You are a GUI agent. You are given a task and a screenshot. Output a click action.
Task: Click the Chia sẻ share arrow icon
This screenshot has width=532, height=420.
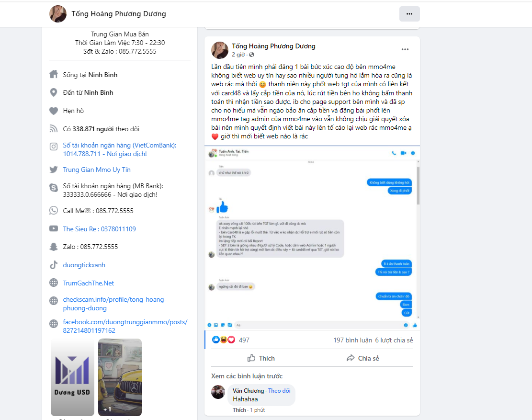coord(350,358)
